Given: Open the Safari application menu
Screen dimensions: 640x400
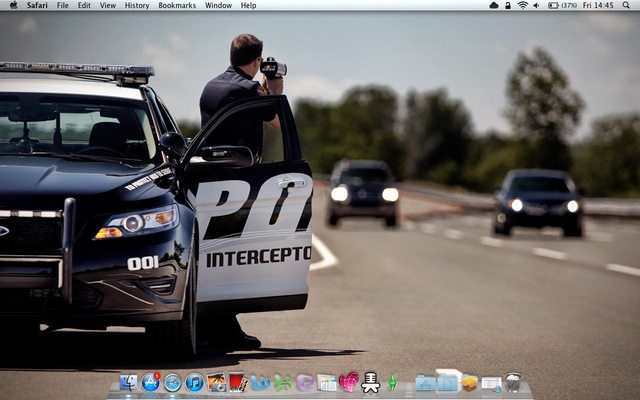Looking at the screenshot, I should click(x=37, y=5).
